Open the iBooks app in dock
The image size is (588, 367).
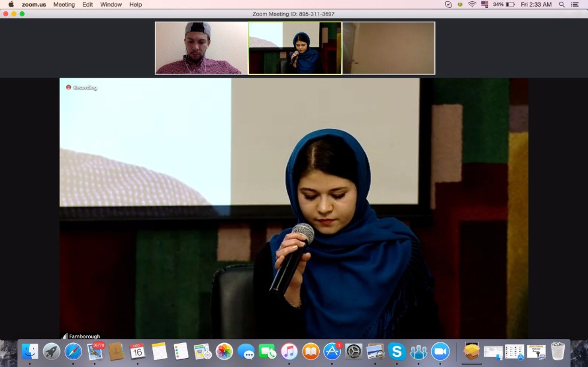click(311, 351)
